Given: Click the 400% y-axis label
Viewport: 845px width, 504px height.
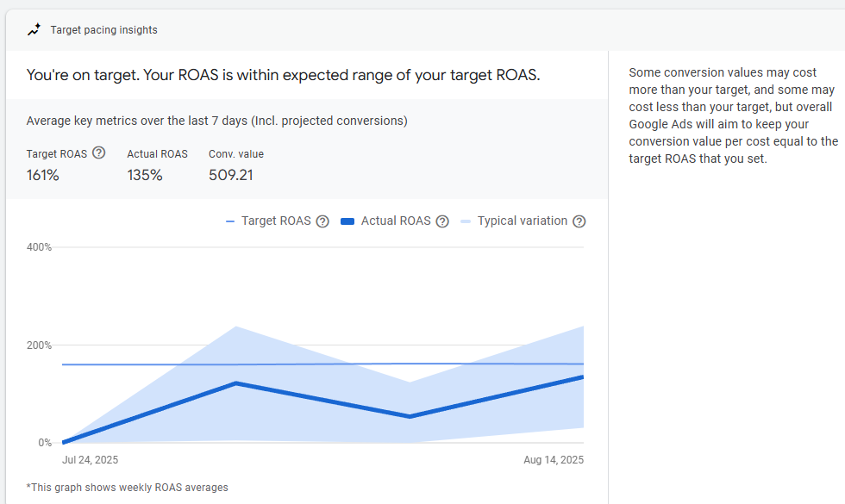Looking at the screenshot, I should tap(40, 247).
